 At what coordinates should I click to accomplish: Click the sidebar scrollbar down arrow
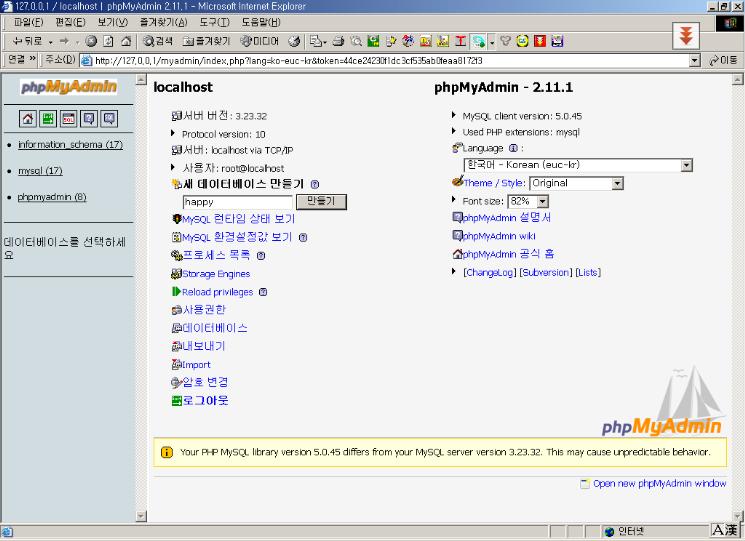click(141, 515)
